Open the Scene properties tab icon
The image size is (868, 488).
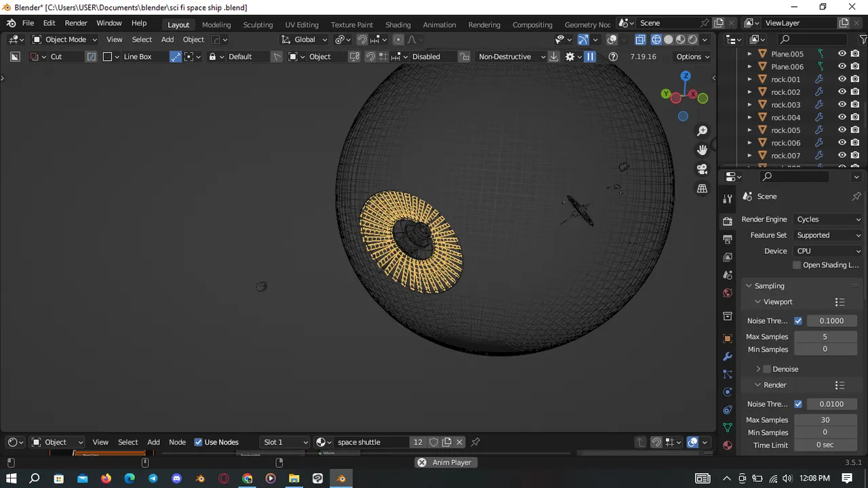728,275
